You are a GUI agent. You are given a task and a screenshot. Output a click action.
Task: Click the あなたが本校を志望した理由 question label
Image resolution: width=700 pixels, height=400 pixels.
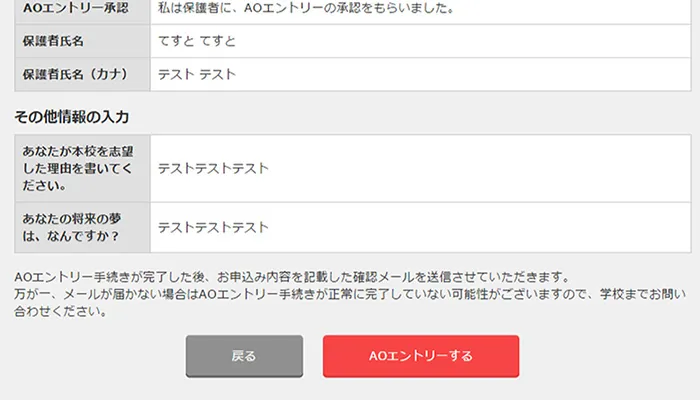pos(77,168)
